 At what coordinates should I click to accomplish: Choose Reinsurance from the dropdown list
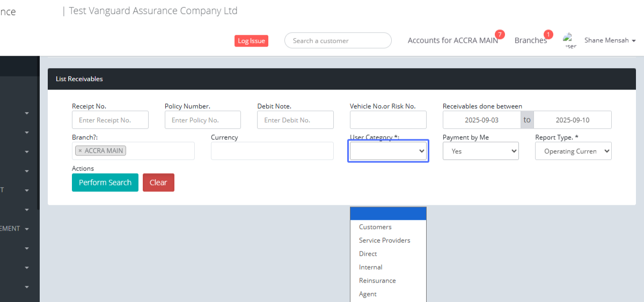pyautogui.click(x=377, y=281)
